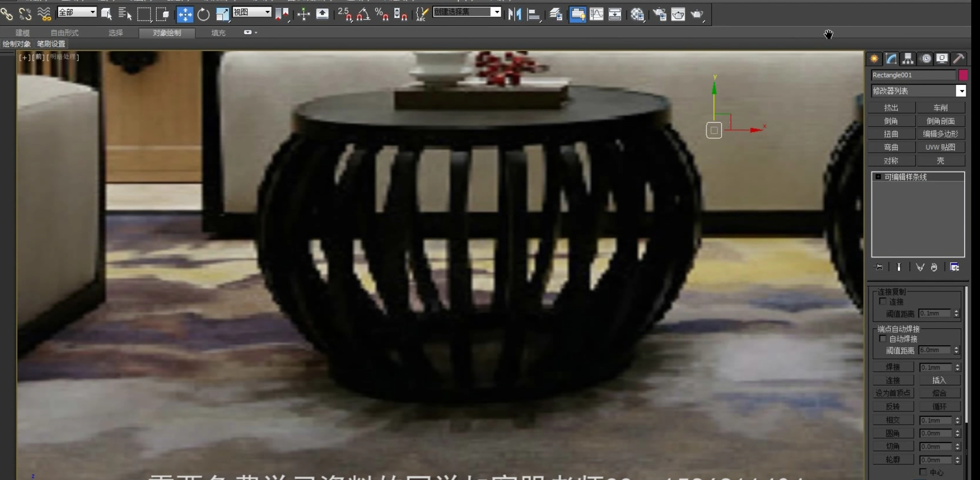Open the Motion command panel tab
Screen dimensions: 980x480
pos(926,59)
